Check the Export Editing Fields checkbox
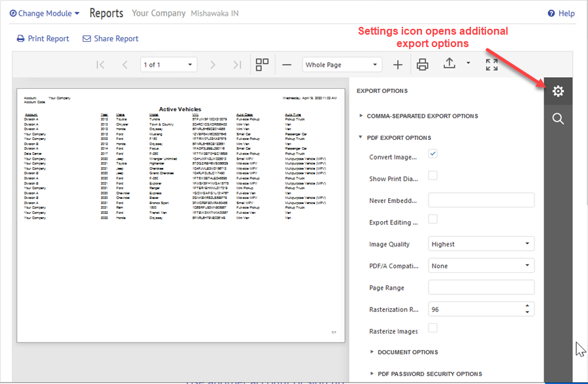Image resolution: width=588 pixels, height=384 pixels. [433, 219]
